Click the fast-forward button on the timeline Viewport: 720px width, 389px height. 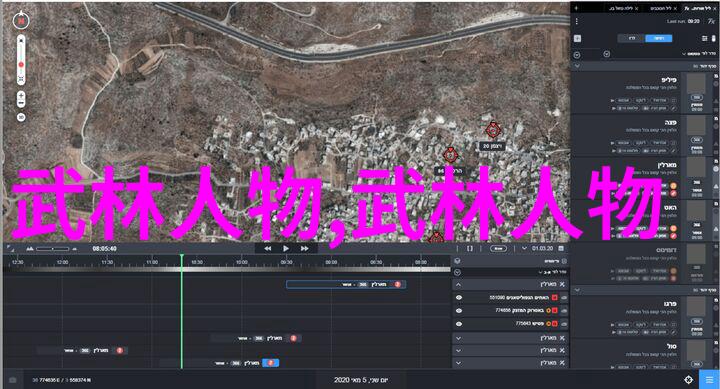(x=304, y=248)
